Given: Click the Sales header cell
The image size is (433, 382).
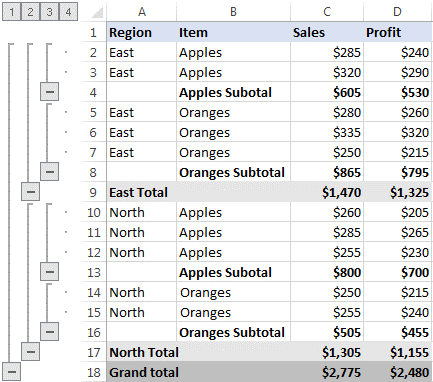Looking at the screenshot, I should click(327, 32).
